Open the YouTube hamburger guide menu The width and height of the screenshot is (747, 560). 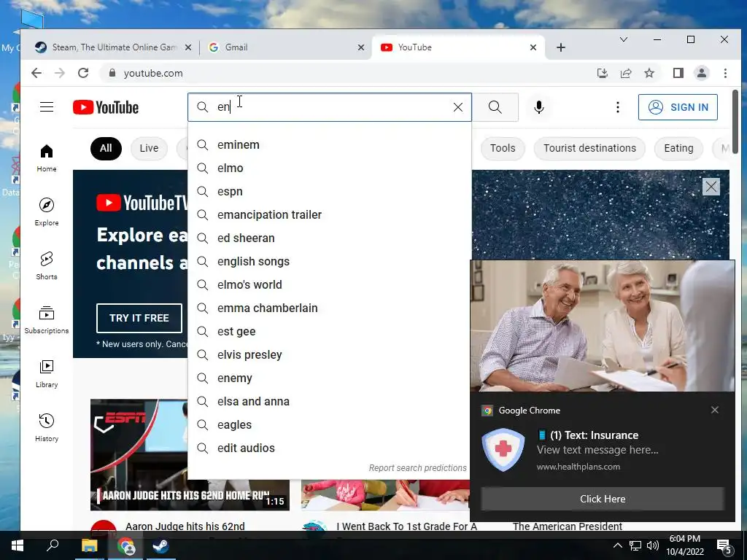(x=47, y=107)
